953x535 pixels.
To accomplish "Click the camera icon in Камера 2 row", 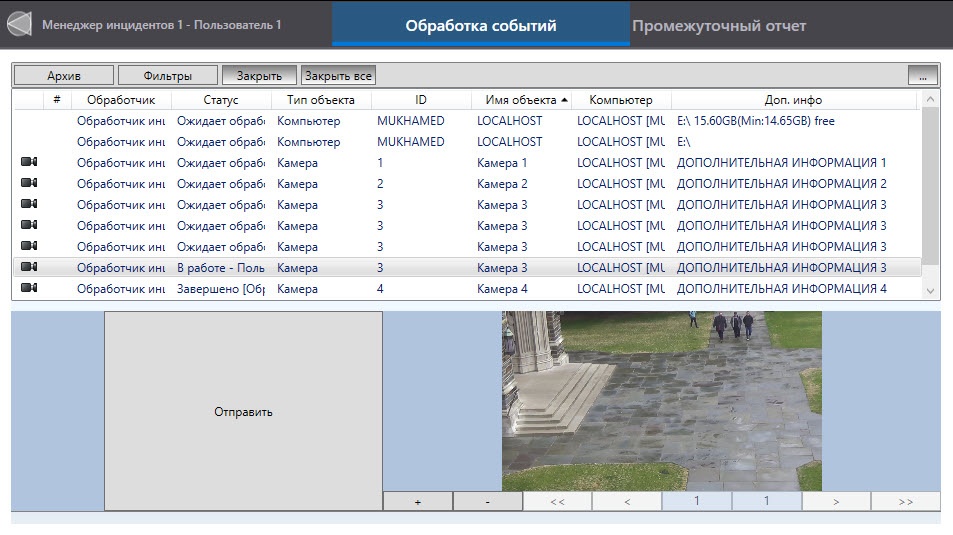I will tap(28, 183).
